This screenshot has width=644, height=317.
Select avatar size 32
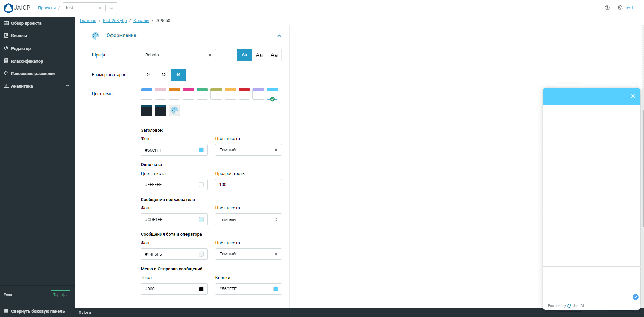tap(164, 75)
